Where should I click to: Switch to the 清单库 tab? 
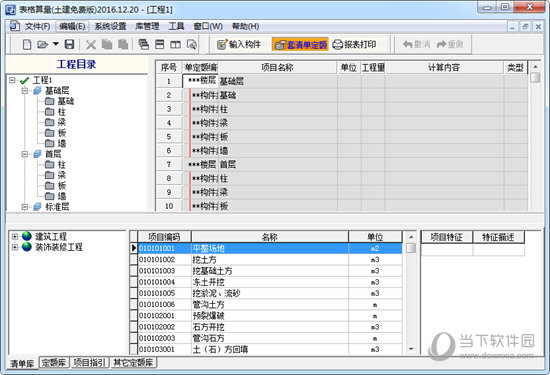[22, 363]
